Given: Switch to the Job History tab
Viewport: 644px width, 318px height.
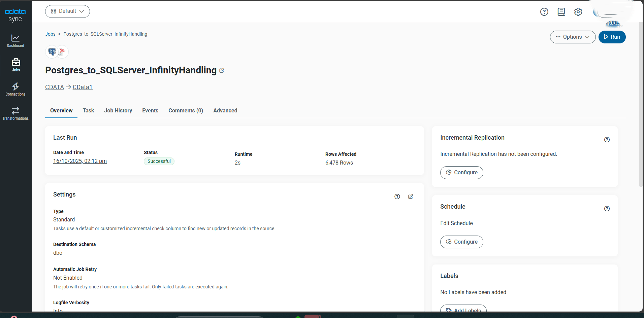Looking at the screenshot, I should (x=118, y=110).
